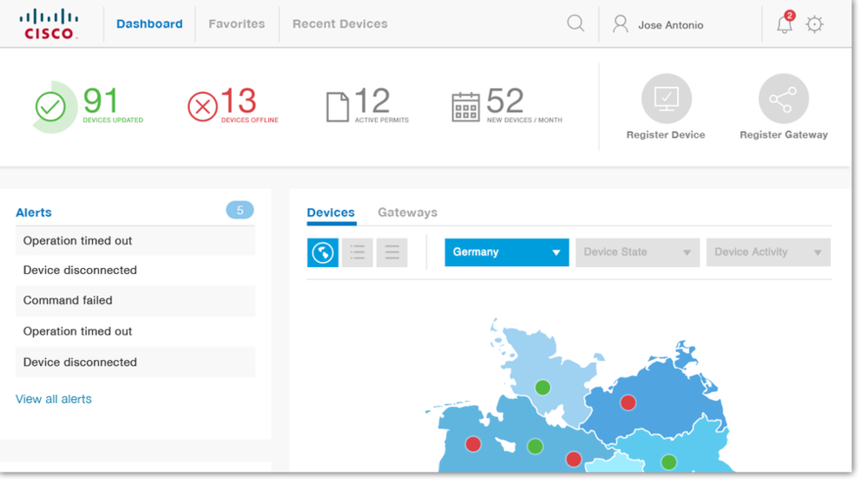868x490 pixels.
Task: Switch to bulleted list view
Action: (357, 252)
